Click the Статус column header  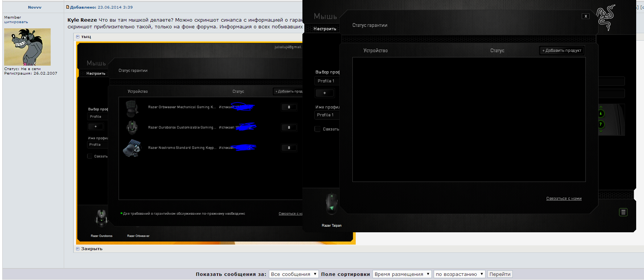pos(497,51)
